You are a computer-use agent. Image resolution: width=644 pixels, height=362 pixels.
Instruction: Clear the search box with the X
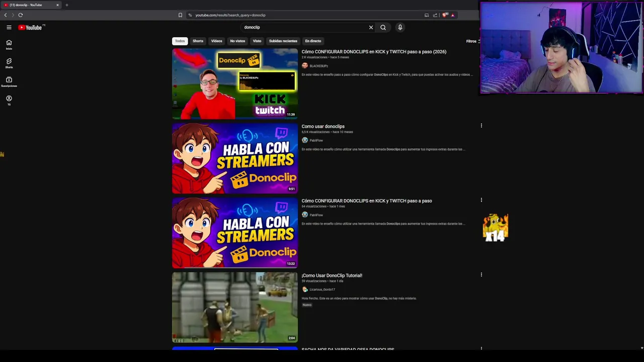click(371, 27)
